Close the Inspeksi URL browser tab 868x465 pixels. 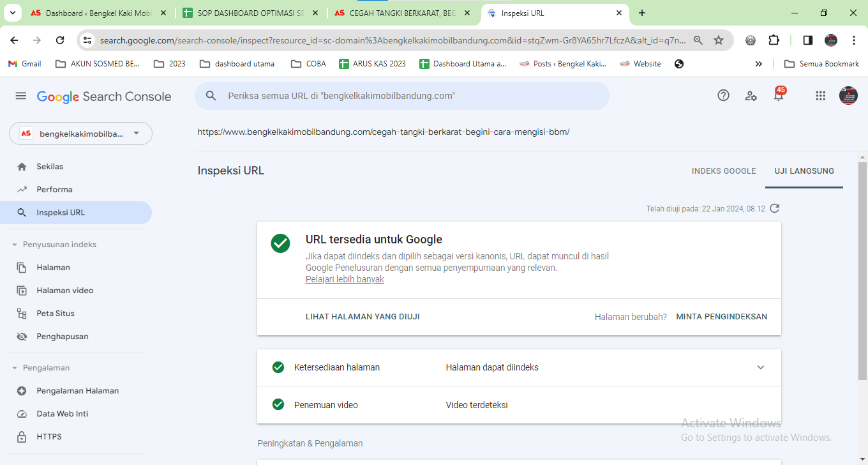[618, 13]
